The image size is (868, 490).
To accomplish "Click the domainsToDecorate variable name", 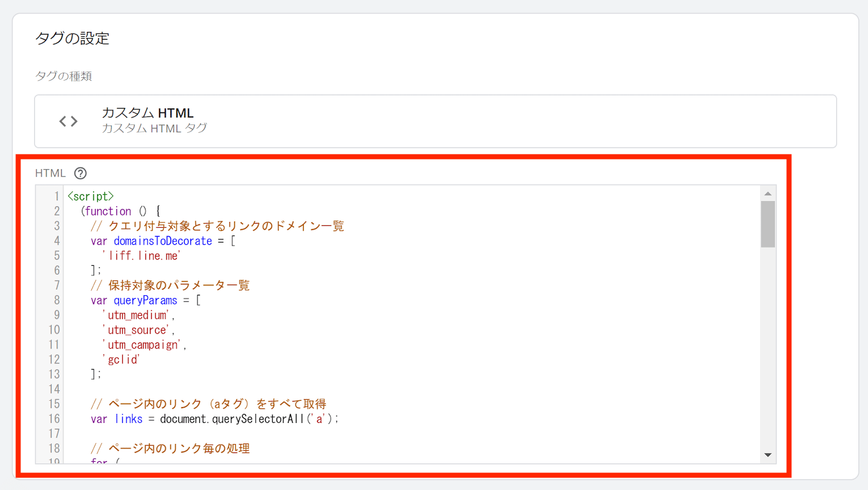I will (163, 241).
